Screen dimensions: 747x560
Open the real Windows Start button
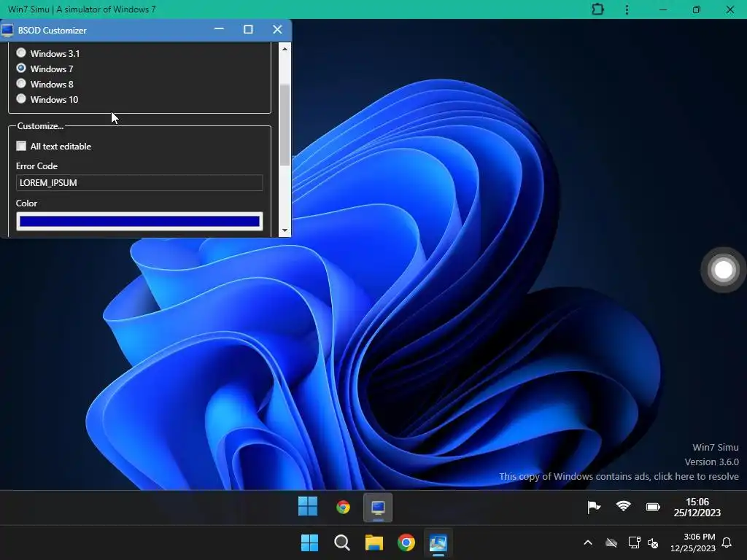(309, 542)
